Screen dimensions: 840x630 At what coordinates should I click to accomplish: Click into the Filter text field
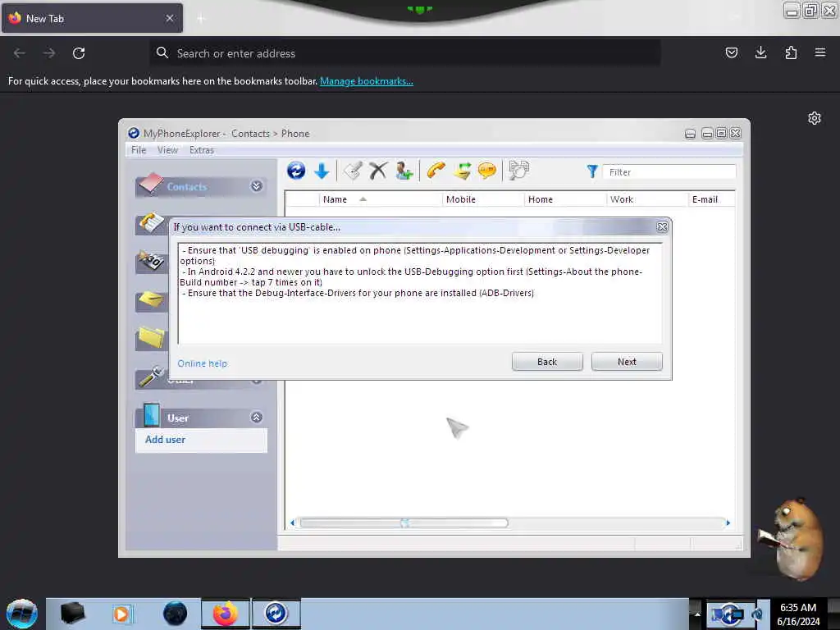click(x=669, y=172)
